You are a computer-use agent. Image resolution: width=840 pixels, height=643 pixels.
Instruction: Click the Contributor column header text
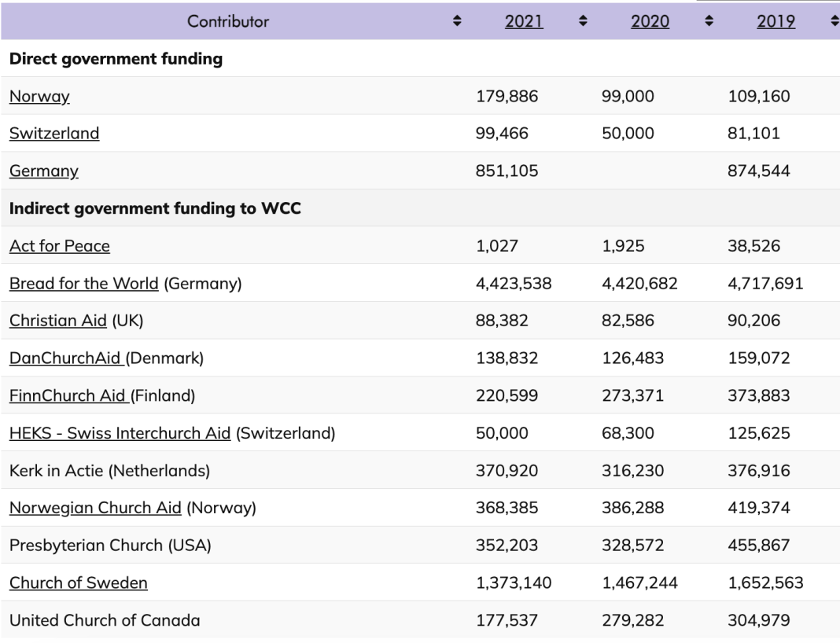[x=228, y=22]
